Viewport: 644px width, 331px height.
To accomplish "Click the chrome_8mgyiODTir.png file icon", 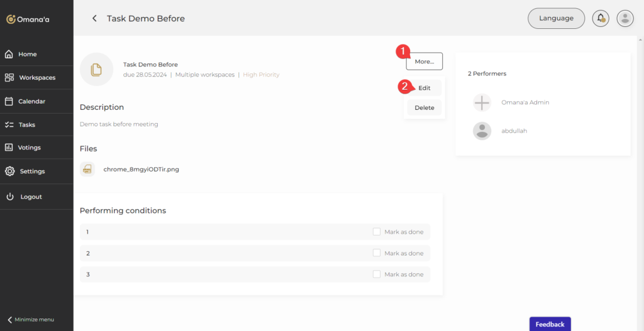I will (87, 169).
